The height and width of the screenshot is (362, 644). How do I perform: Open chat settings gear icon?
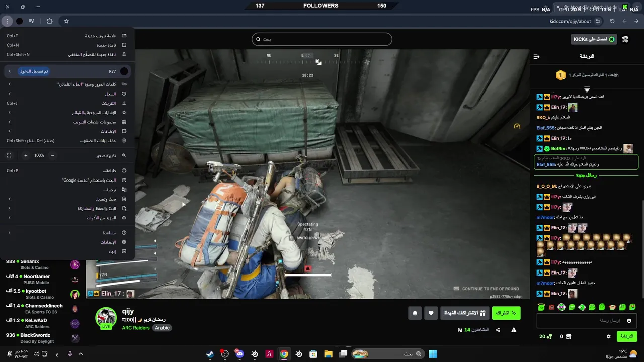(609, 336)
